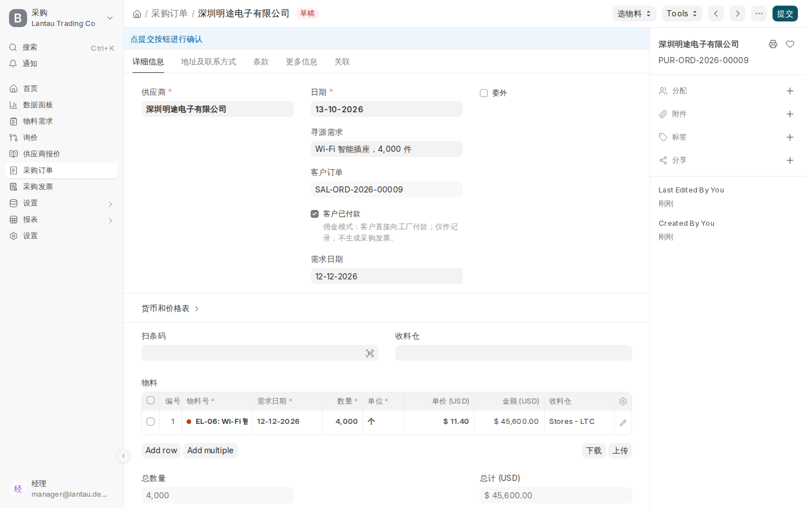The height and width of the screenshot is (508, 812).
Task: Switch to the 地址及联系方式 tab
Action: 209,62
